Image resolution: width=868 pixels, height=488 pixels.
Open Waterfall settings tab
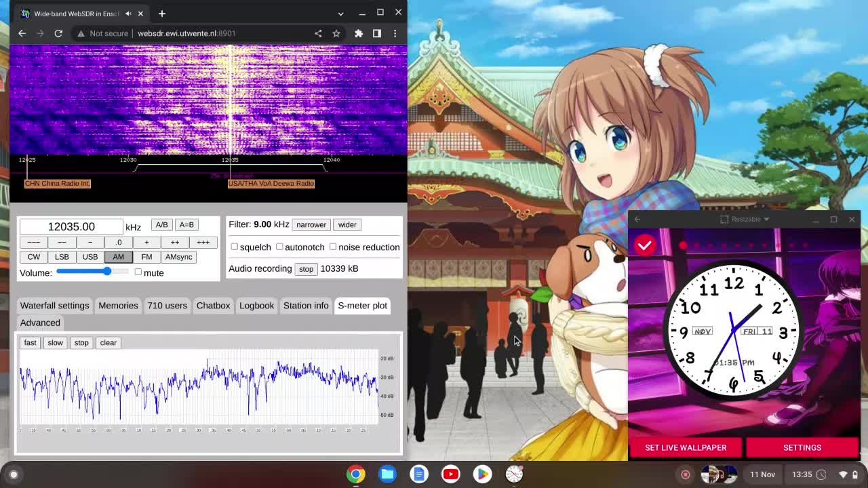pyautogui.click(x=55, y=306)
